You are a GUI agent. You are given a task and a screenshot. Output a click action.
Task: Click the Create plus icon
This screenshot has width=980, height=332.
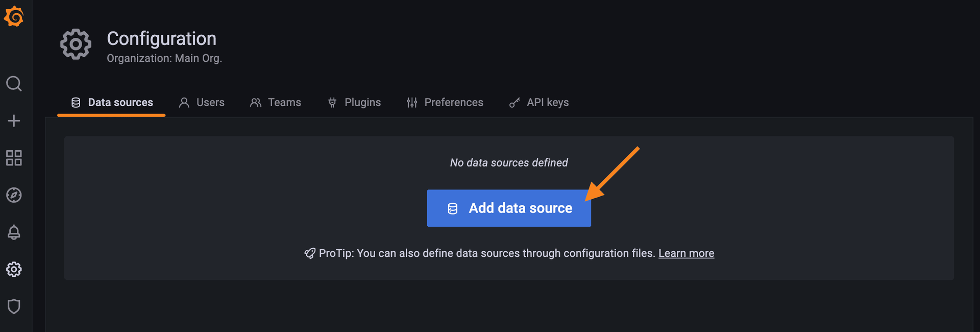click(14, 121)
